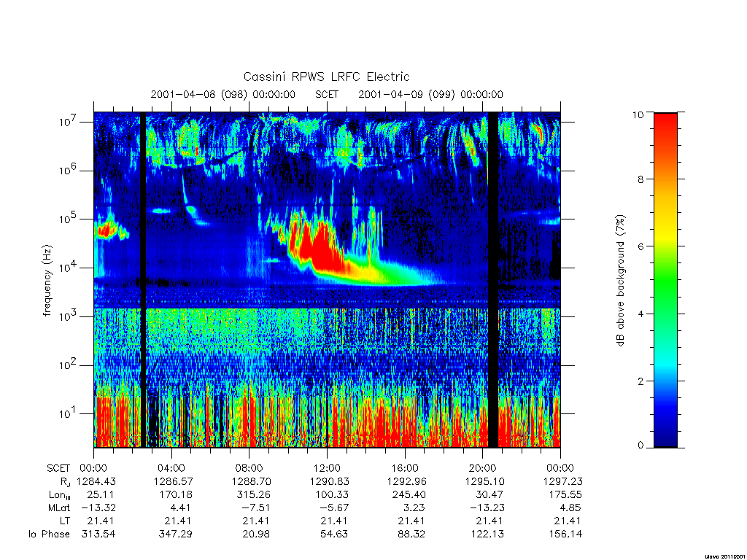The width and height of the screenshot is (747, 560).
Task: Click the 'Io Phase' row label
Action: 49,534
